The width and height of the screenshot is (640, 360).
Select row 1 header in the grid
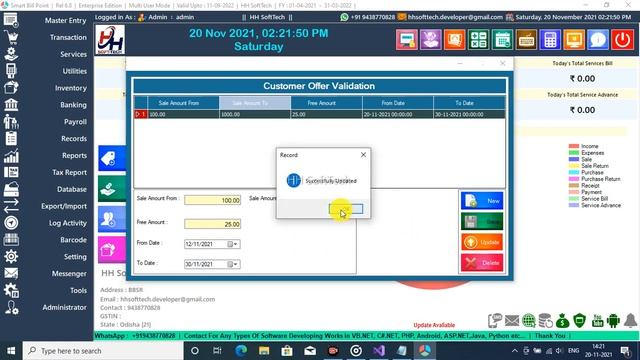(141, 114)
